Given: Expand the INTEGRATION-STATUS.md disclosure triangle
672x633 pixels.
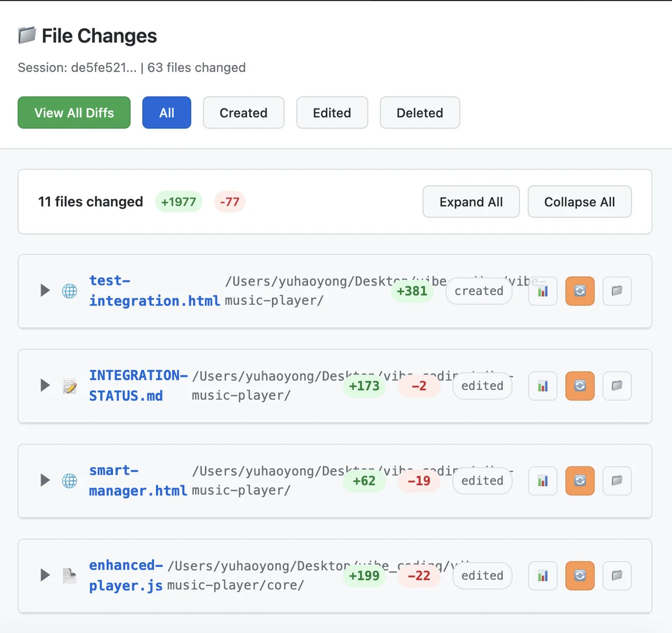Looking at the screenshot, I should click(45, 385).
